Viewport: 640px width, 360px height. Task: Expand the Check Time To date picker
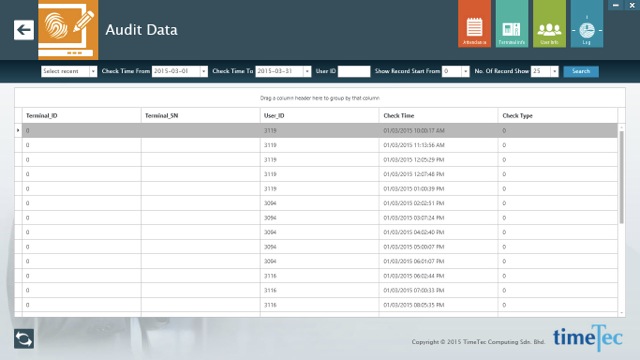307,71
